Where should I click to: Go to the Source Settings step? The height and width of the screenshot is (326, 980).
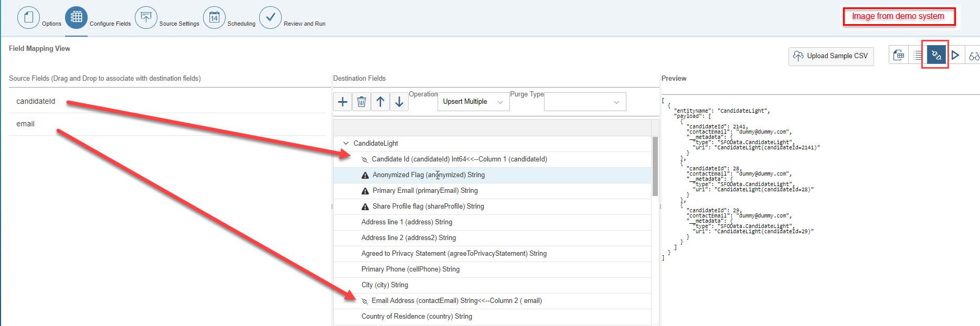pos(146,17)
